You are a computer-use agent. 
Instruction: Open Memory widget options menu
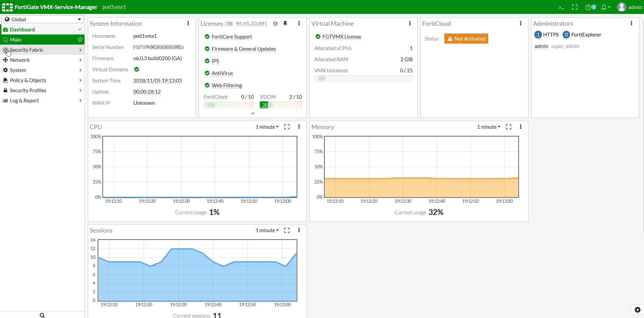tap(521, 127)
